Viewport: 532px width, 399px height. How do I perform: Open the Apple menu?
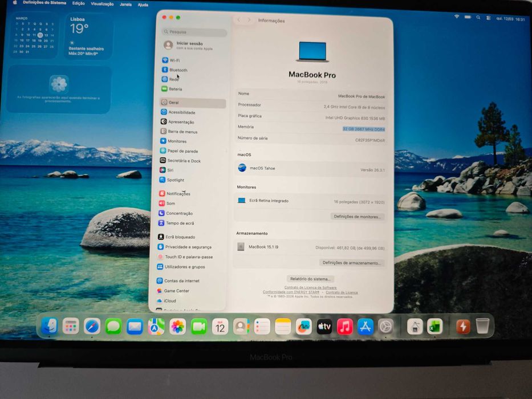pos(15,3)
